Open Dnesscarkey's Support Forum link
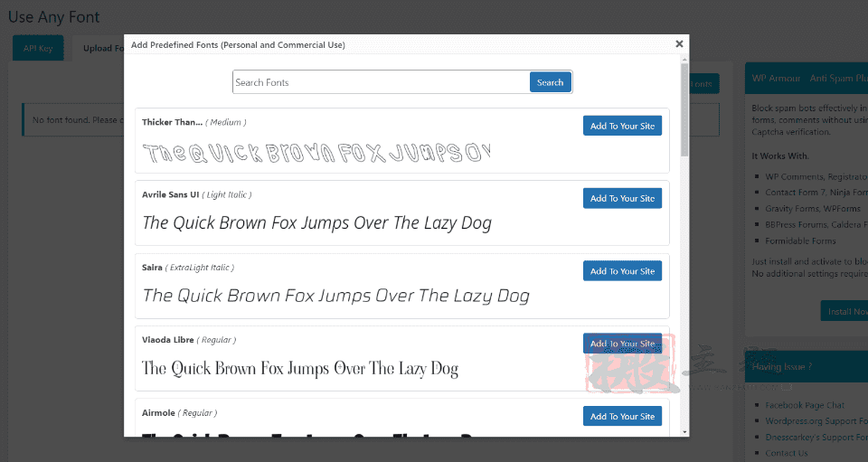Image resolution: width=868 pixels, height=462 pixels. coord(816,437)
